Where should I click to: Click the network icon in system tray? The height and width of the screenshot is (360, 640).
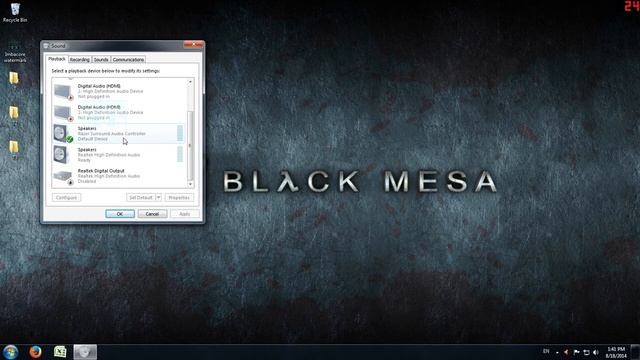pyautogui.click(x=586, y=352)
